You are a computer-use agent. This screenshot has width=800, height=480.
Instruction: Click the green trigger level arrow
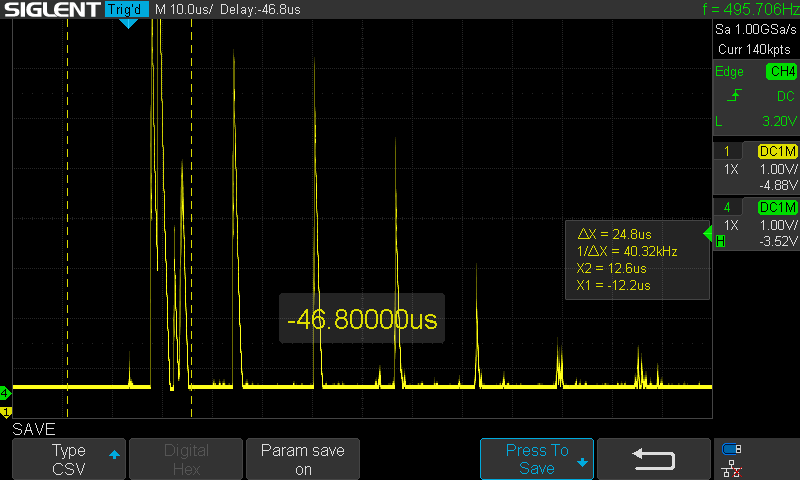click(x=708, y=234)
